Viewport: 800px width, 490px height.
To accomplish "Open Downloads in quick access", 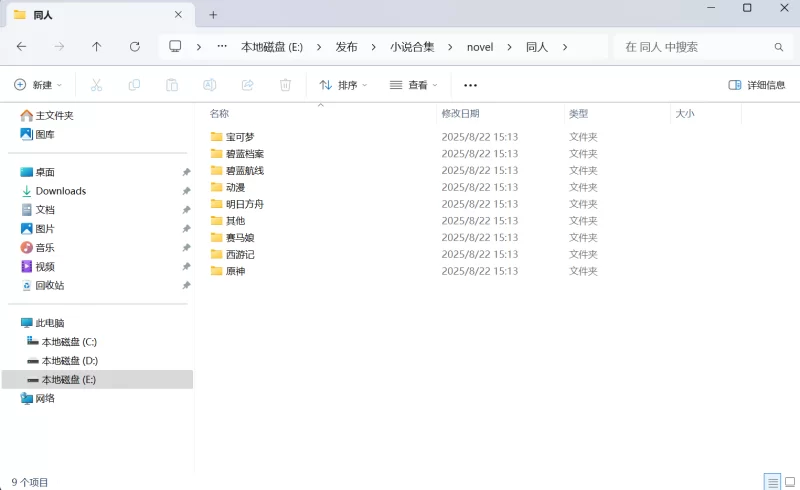I will 53,191.
